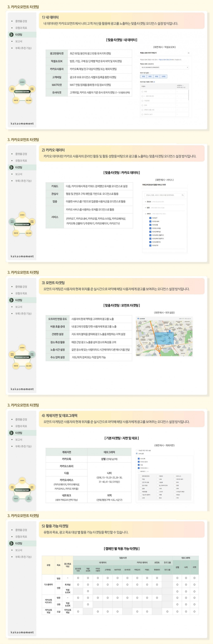Click 부록 (추천 기능) in 게재지면 slide sidebar
Screen dimensions: 213x644
23,446
